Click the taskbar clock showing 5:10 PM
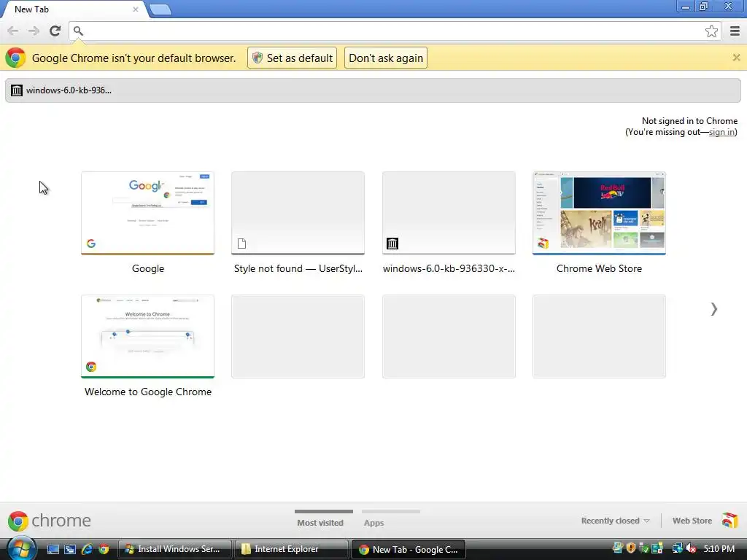Screen dimensions: 747x560 coord(719,548)
